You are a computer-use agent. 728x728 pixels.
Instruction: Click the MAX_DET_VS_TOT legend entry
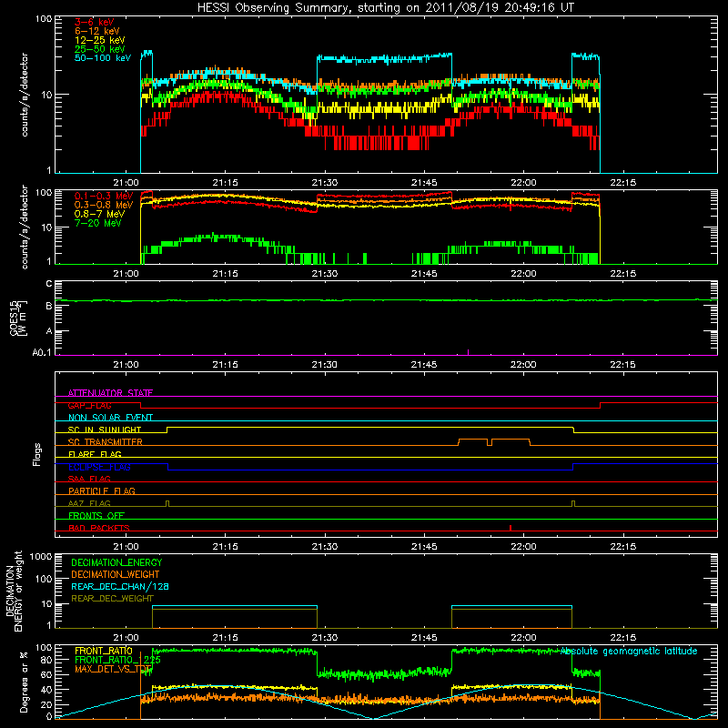point(113,669)
